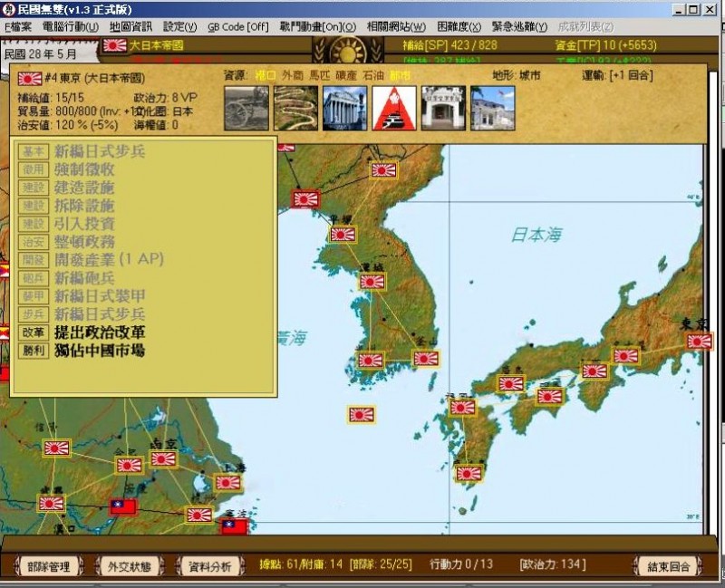Open the 困難度 difficulty menu
The height and width of the screenshot is (588, 725).
tap(459, 26)
